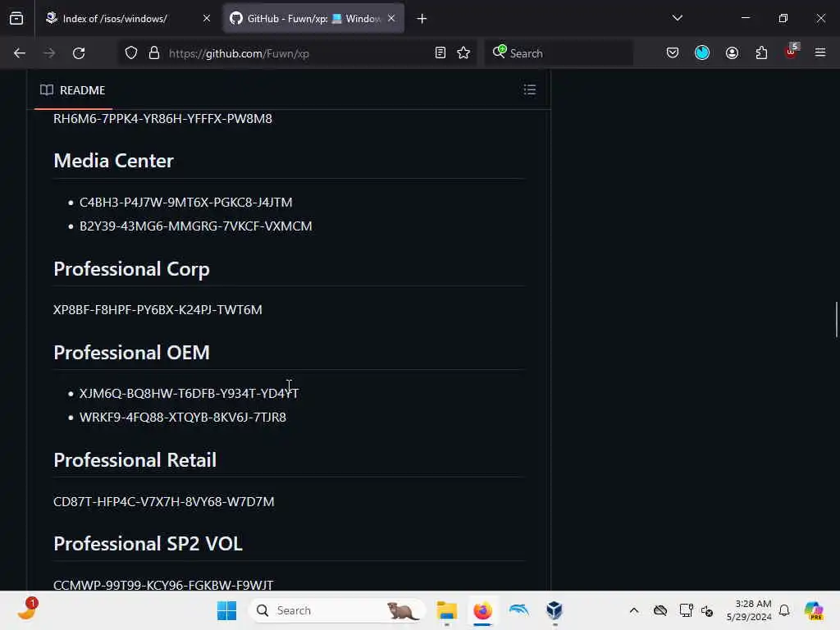Open the uBlock Origin extension icon

(x=792, y=52)
